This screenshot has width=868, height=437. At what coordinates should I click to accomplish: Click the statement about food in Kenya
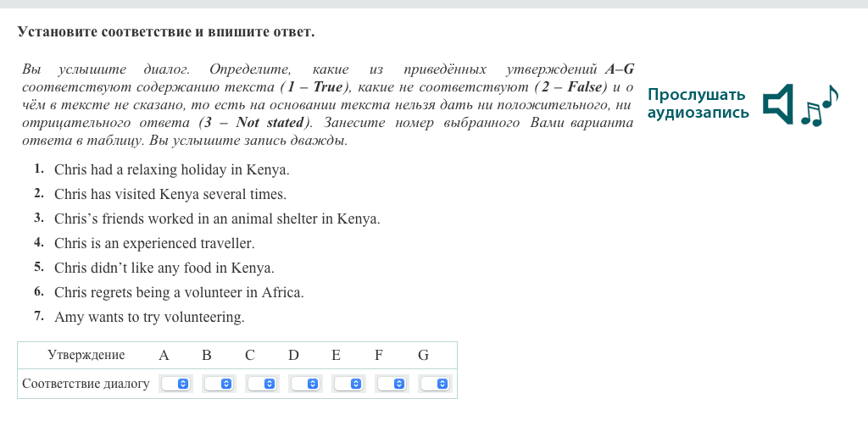pos(164,268)
